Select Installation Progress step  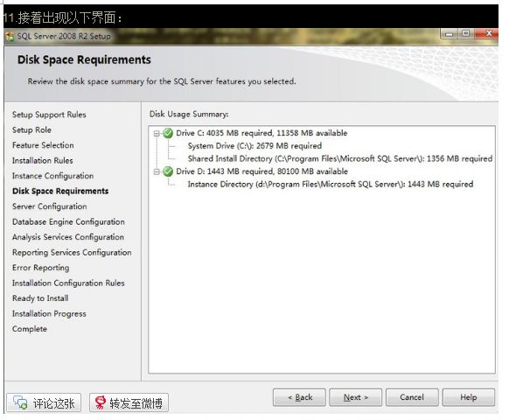tap(49, 314)
